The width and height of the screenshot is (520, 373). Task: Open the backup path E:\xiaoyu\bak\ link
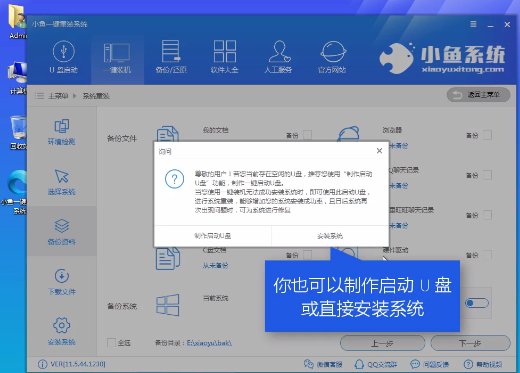(209, 343)
